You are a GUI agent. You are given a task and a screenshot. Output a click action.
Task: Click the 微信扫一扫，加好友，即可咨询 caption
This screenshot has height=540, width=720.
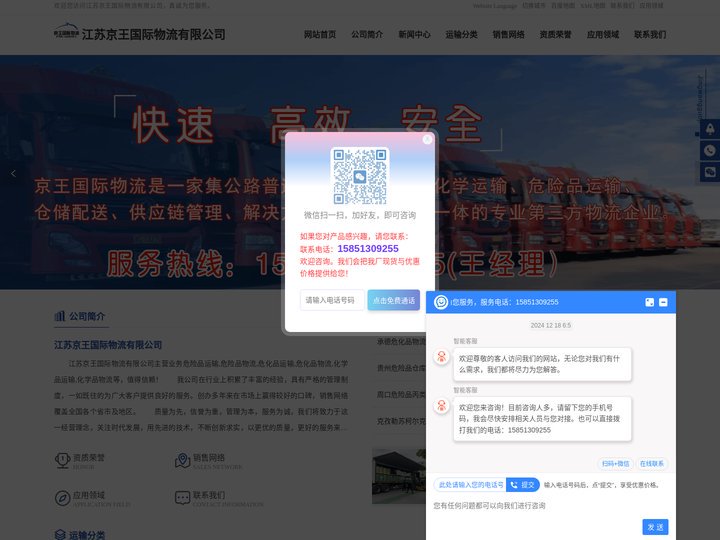(360, 215)
